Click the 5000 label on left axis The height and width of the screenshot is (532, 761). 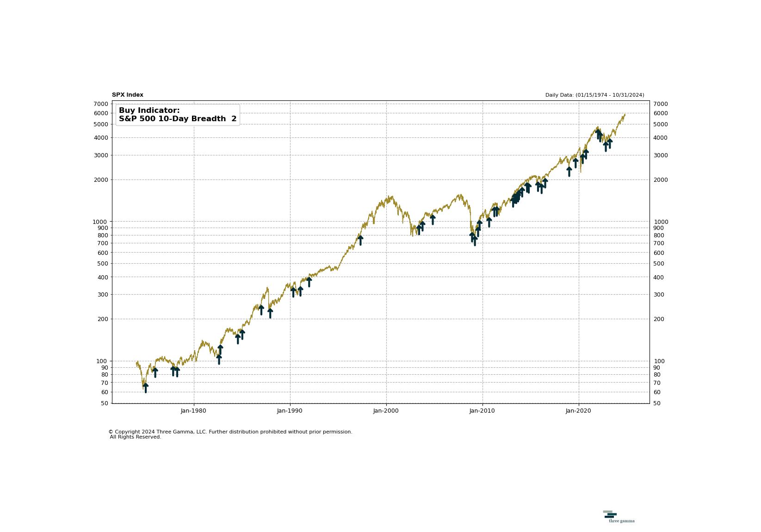click(101, 124)
